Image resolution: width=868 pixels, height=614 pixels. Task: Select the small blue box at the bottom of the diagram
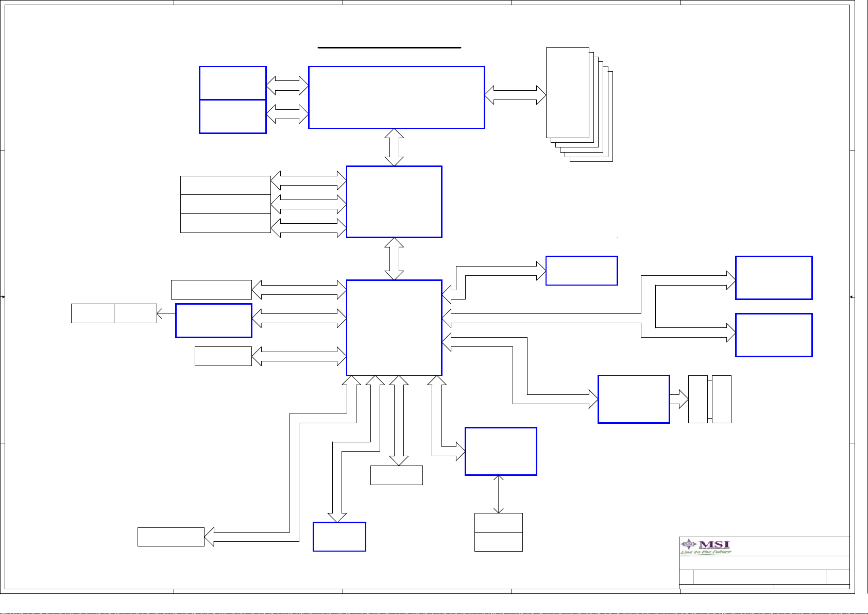(339, 537)
